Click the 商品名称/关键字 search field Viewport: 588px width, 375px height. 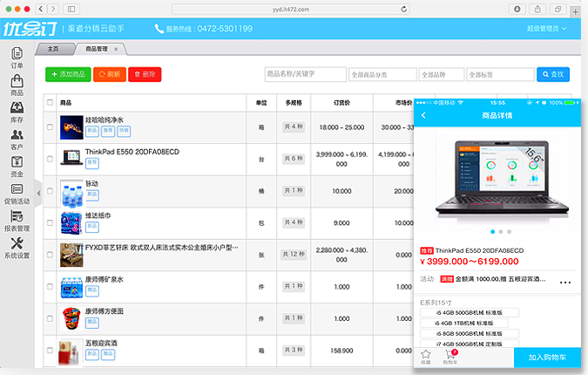pos(305,74)
